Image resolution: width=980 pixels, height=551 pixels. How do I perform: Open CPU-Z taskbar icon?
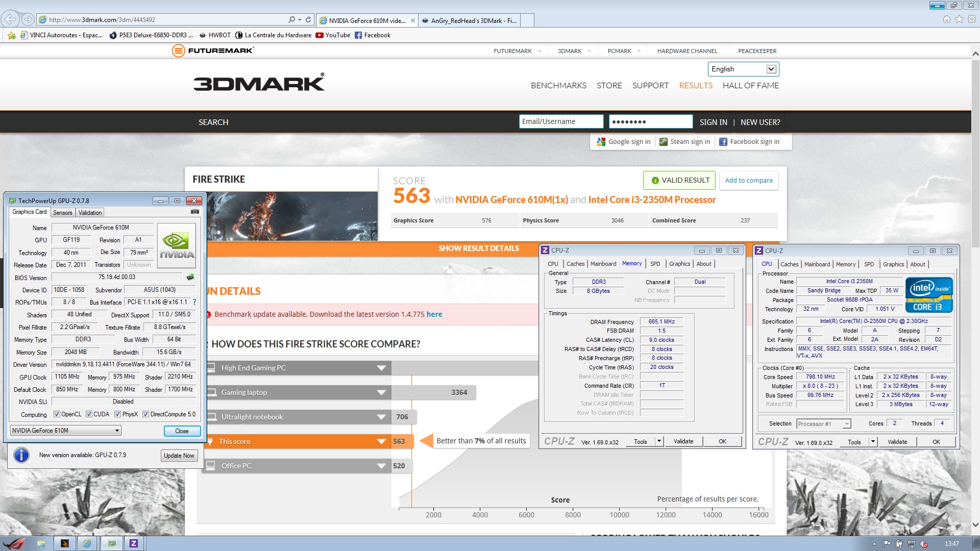click(x=134, y=543)
